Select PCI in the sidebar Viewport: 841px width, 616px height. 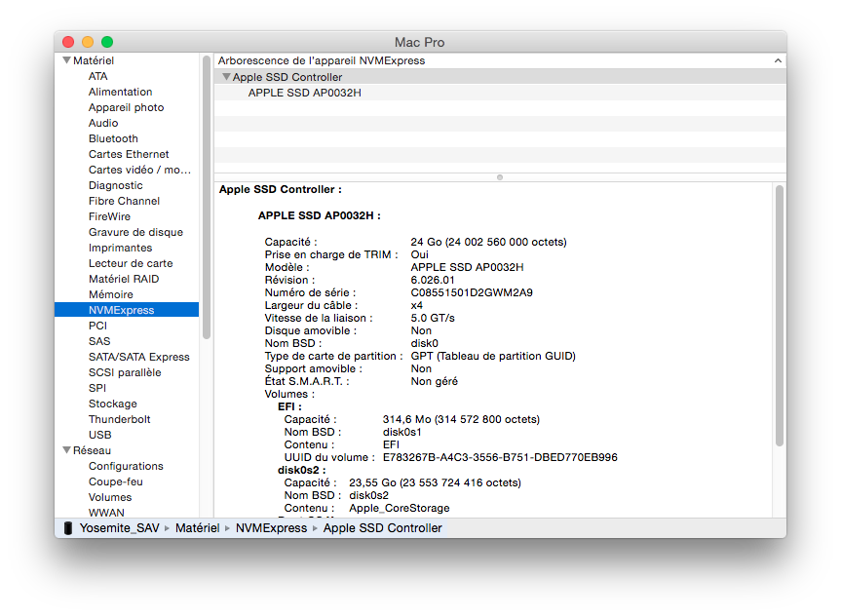click(x=97, y=326)
